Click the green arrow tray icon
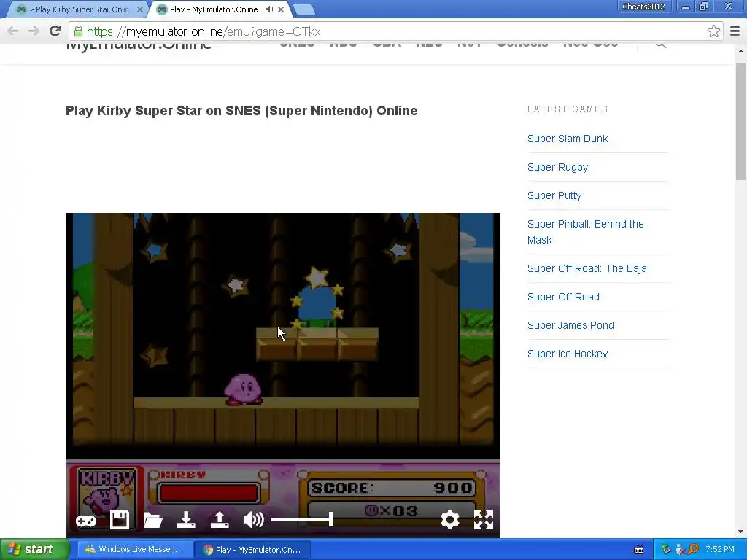 666,550
